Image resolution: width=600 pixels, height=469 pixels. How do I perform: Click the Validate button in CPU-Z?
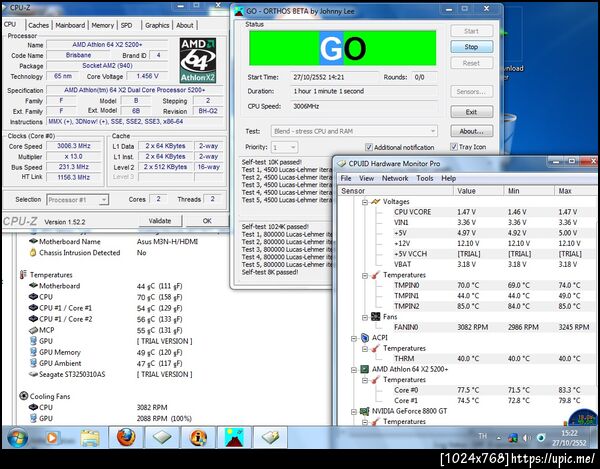160,221
